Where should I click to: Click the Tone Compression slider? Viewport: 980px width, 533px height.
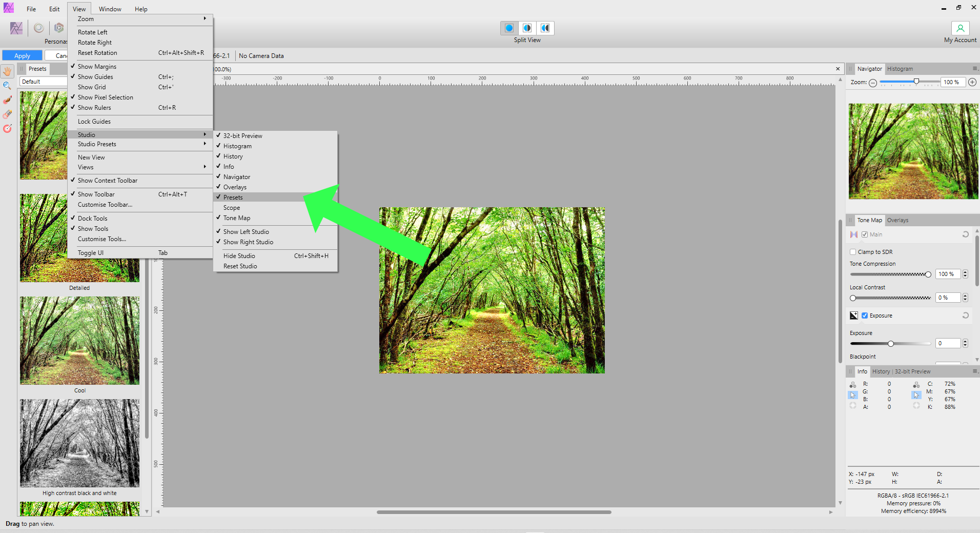coord(890,274)
